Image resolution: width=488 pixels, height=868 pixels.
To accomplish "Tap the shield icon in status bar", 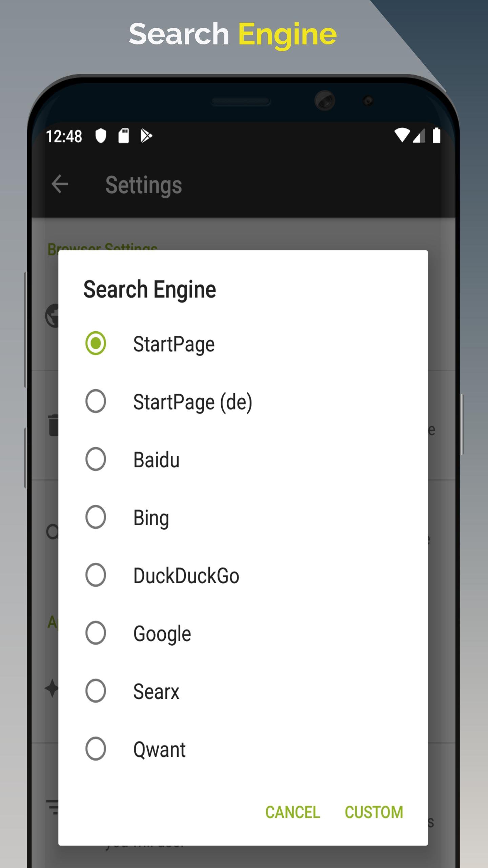I will click(x=101, y=136).
